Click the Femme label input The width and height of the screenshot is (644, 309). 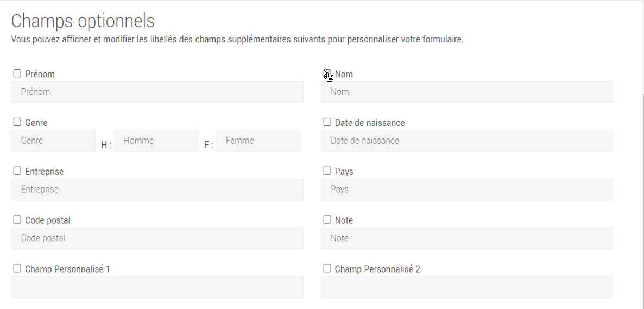pos(258,141)
